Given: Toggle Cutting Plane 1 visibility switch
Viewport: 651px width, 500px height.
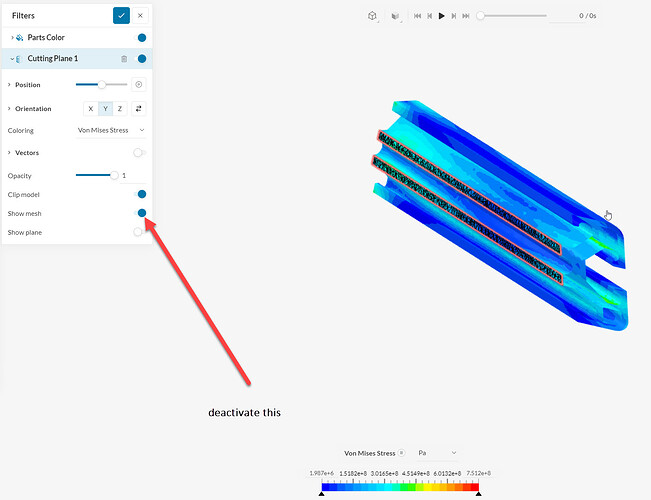Looking at the screenshot, I should [x=142, y=59].
